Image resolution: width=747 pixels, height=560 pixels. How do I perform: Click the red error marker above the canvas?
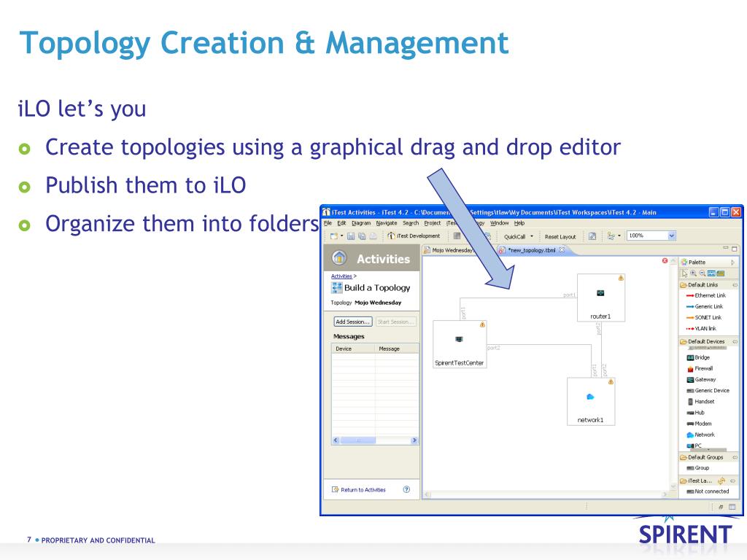coord(665,260)
